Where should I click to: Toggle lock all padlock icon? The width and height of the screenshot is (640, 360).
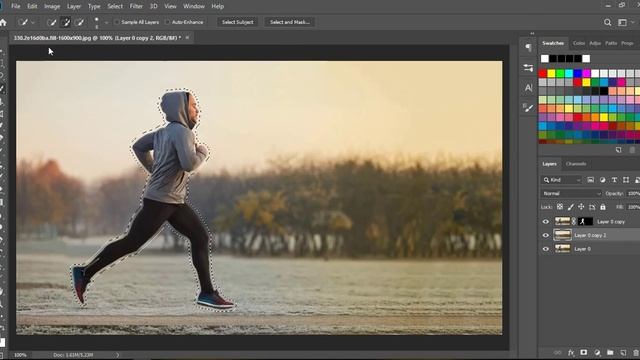pyautogui.click(x=603, y=207)
